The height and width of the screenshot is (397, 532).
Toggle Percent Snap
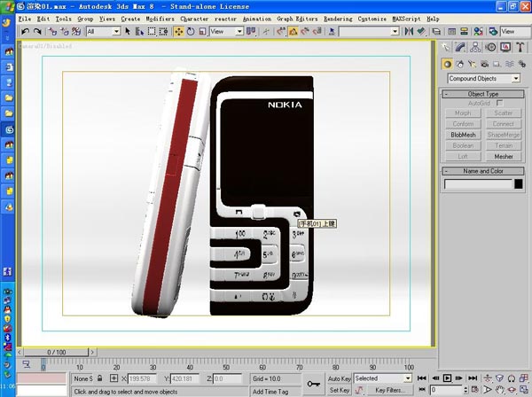click(x=305, y=32)
